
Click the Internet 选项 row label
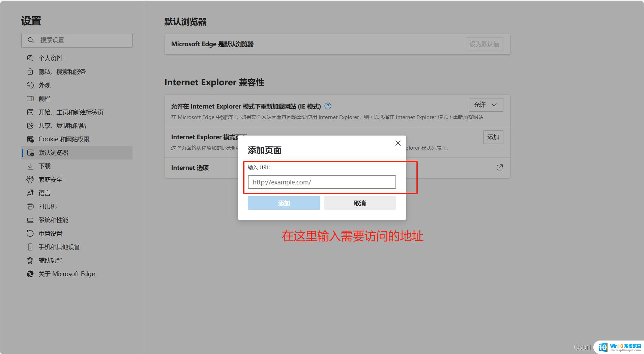(x=190, y=168)
